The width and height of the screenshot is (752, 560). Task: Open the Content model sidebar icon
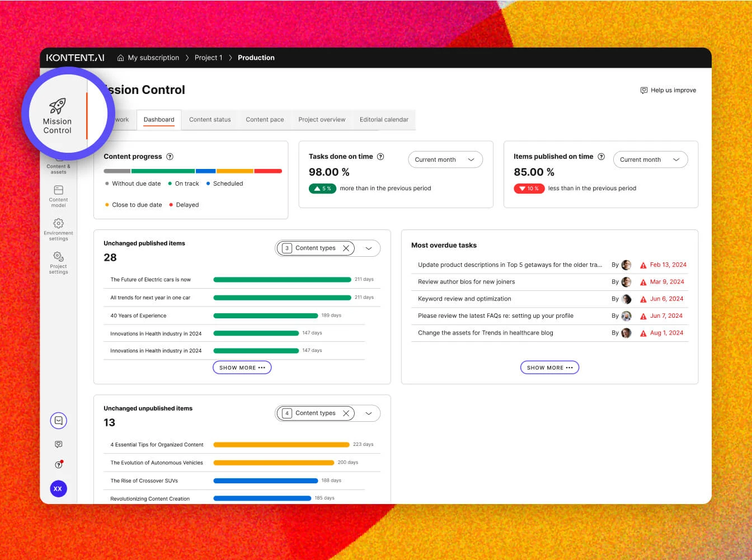[x=58, y=191]
